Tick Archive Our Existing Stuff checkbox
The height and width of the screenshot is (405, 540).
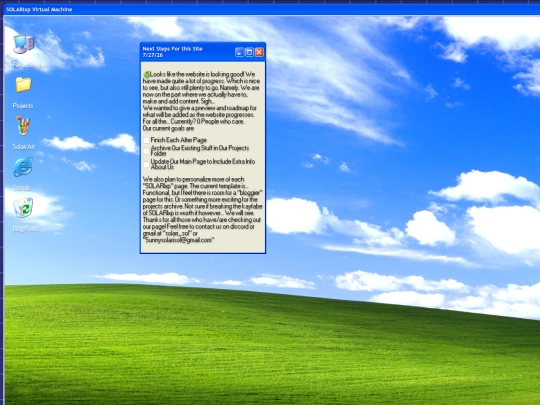click(x=146, y=151)
